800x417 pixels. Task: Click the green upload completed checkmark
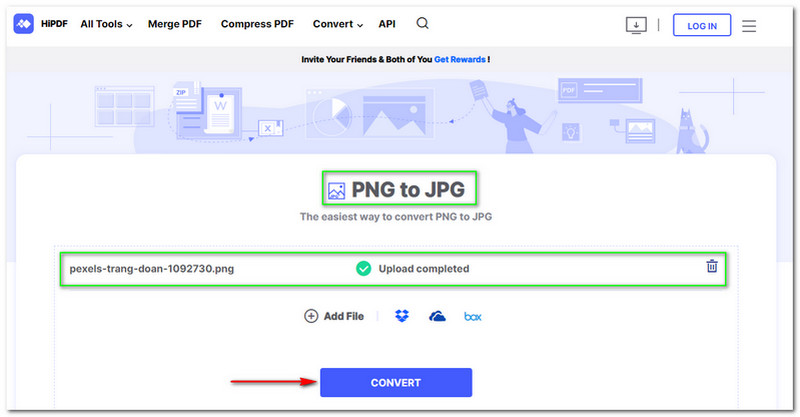363,268
